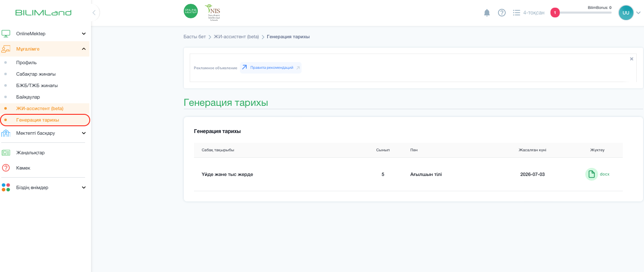Click the Жасалған күні column header

point(532,150)
